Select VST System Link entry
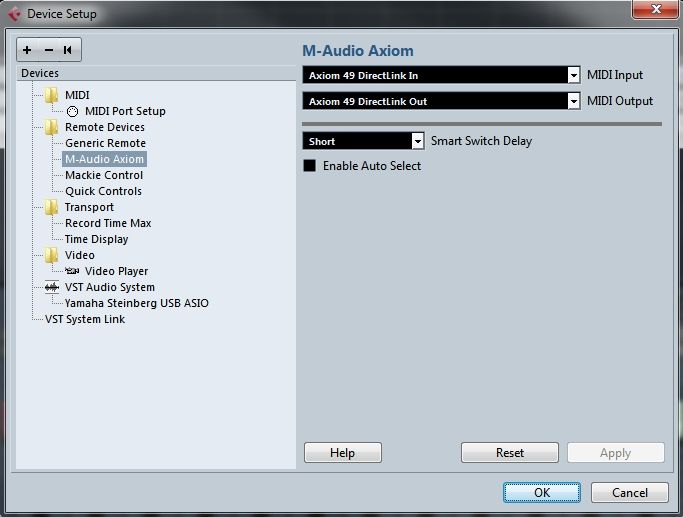This screenshot has height=517, width=683. click(85, 319)
